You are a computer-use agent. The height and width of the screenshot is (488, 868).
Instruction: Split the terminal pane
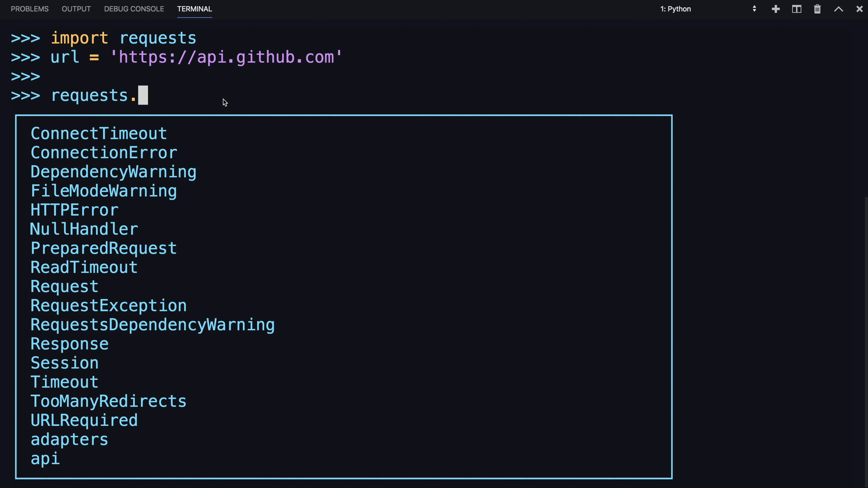click(797, 9)
